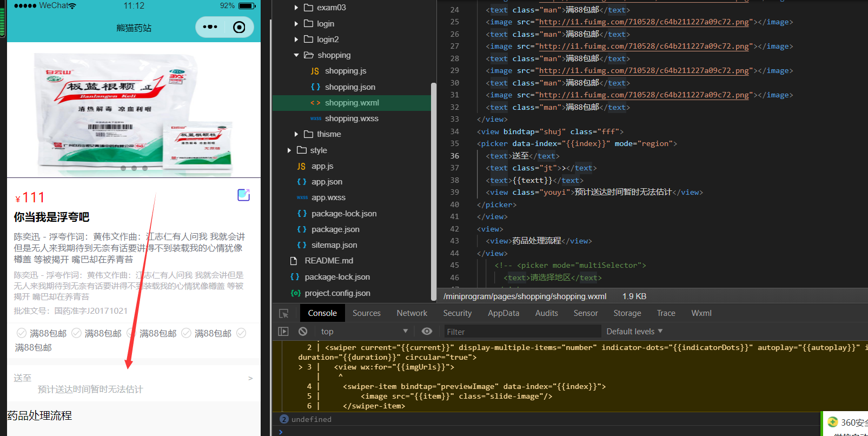This screenshot has width=868, height=436.
Task: Open package.json in file tree
Action: pyautogui.click(x=335, y=229)
